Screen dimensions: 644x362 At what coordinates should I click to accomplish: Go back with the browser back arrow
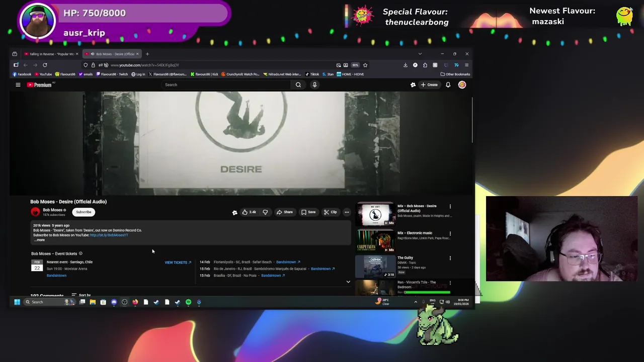(x=25, y=65)
